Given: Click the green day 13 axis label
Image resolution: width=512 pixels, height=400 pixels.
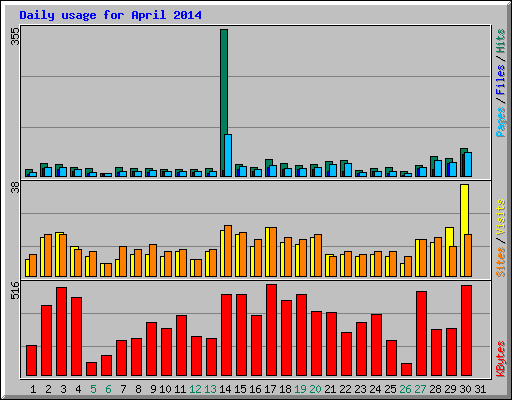Looking at the screenshot, I should click(210, 389).
